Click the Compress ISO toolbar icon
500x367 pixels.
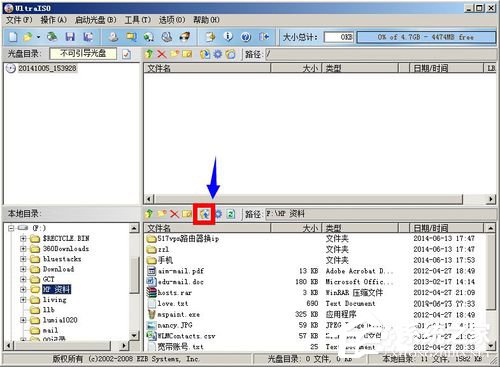point(131,37)
